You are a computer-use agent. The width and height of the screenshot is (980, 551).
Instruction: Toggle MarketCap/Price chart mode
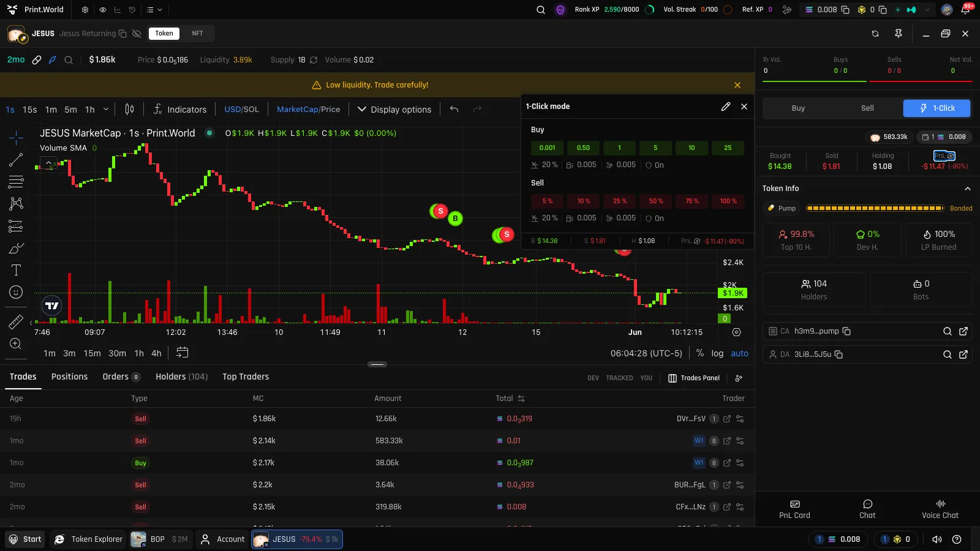308,110
